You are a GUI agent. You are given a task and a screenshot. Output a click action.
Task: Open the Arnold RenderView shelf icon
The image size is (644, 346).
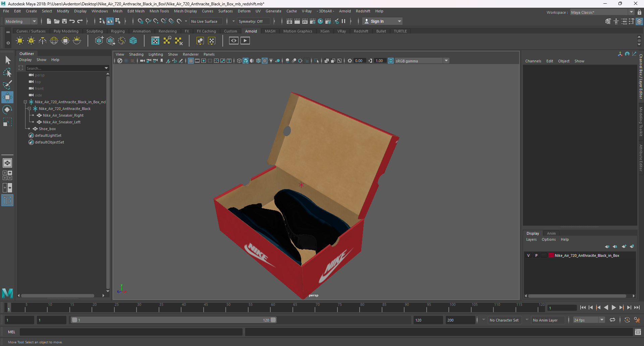coord(234,41)
